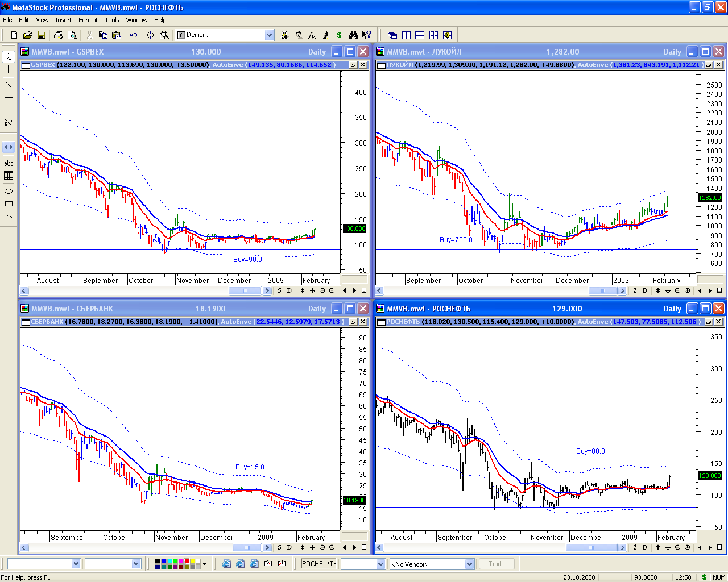The width and height of the screenshot is (728, 582).
Task: Click the Cascade windows icon
Action: tap(392, 35)
